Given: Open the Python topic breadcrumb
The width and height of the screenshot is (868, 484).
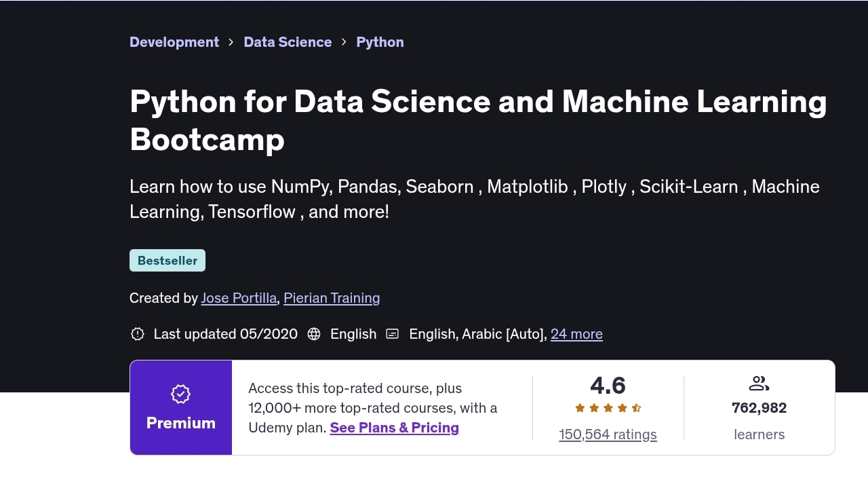Looking at the screenshot, I should tap(380, 42).
